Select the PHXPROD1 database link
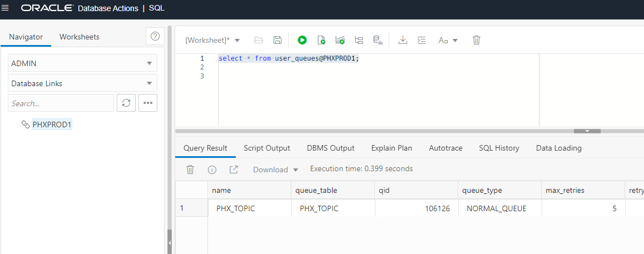This screenshot has height=254, width=644. (52, 124)
